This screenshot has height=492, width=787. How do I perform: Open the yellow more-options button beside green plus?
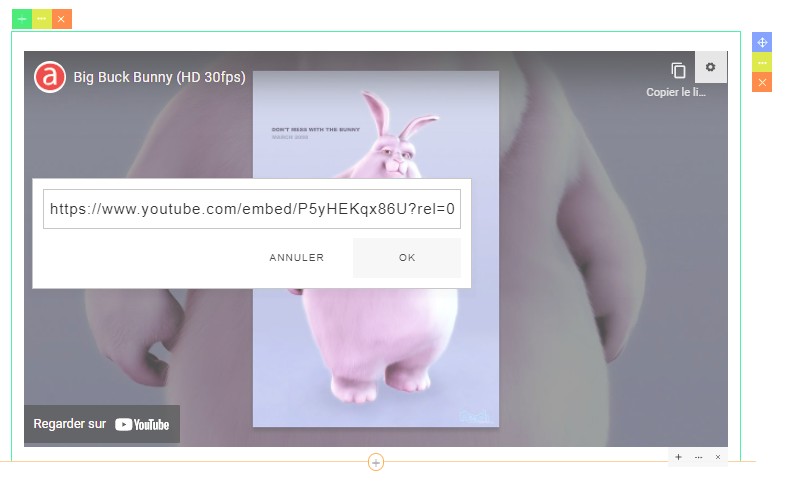(42, 19)
